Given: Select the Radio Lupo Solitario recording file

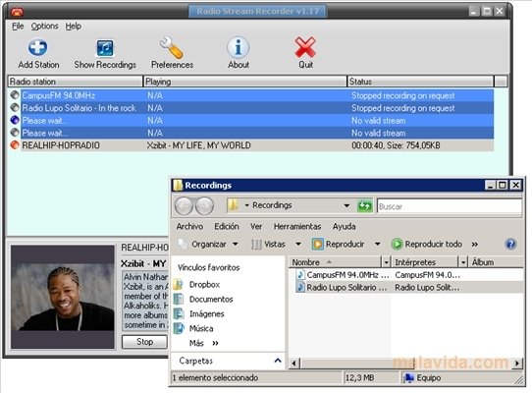Looking at the screenshot, I should (405, 287).
